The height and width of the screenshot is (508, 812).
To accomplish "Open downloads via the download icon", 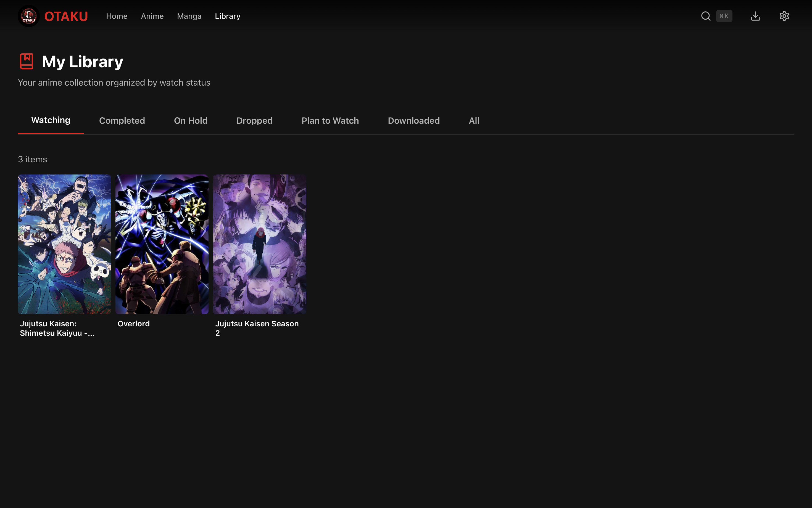I will (x=755, y=16).
